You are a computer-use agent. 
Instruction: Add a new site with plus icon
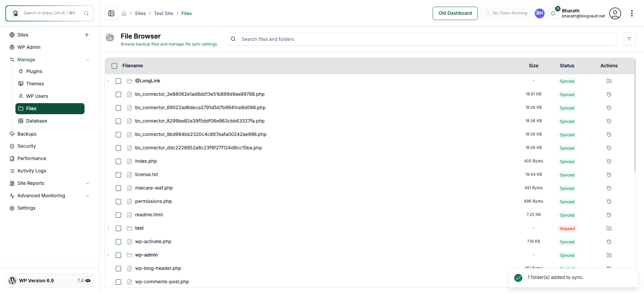coord(87,35)
